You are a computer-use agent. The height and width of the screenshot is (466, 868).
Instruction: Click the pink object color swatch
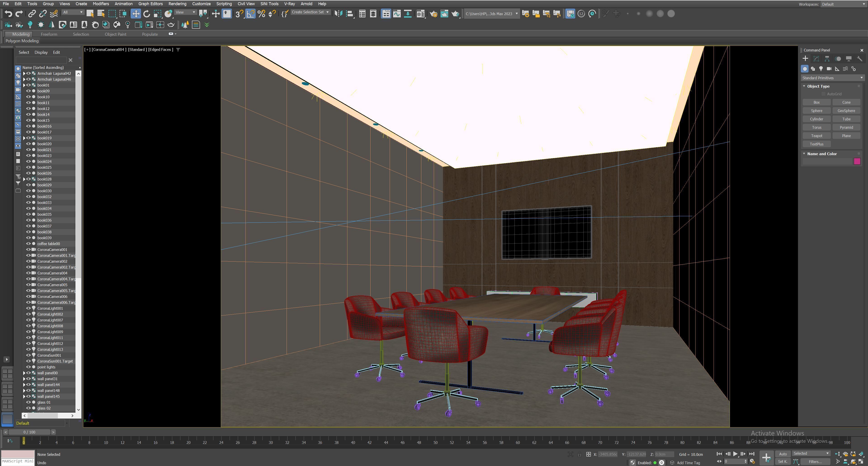coord(857,162)
